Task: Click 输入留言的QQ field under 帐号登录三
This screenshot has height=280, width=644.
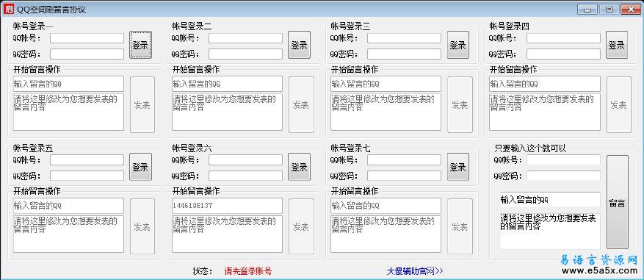Action: [x=386, y=84]
